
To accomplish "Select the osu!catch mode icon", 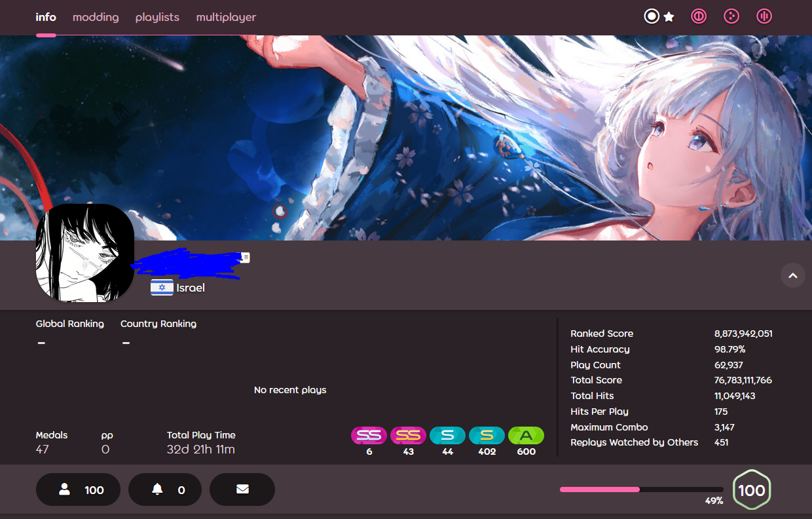I will (x=731, y=16).
